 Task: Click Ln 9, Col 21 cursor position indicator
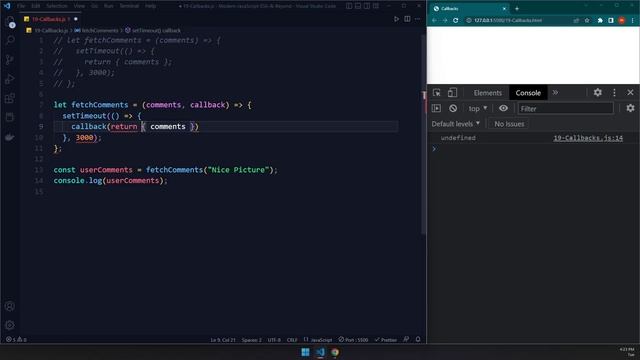click(223, 340)
